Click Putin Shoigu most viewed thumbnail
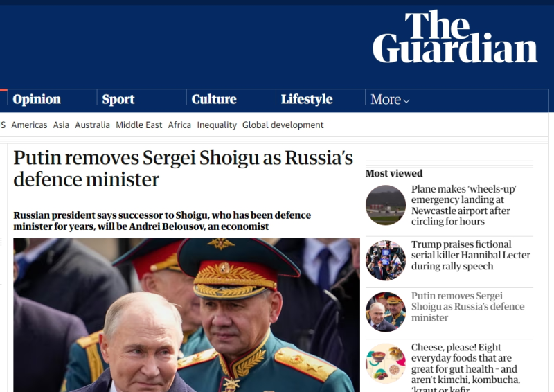 (386, 312)
